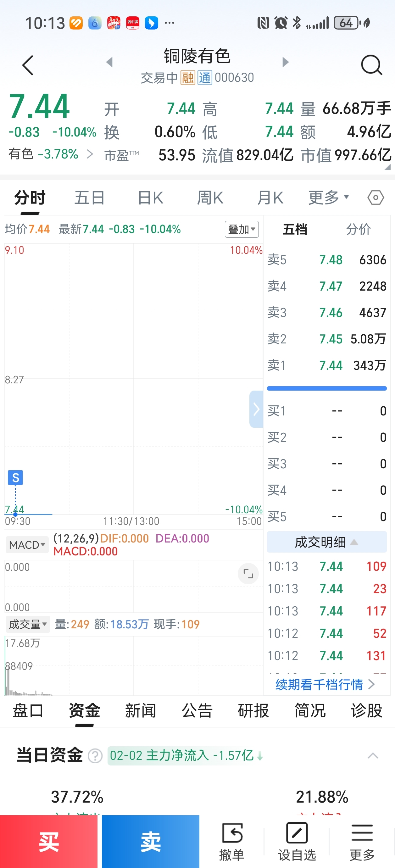Switch to previous stock with left triangle
Screen dimensions: 395x868
pyautogui.click(x=109, y=62)
